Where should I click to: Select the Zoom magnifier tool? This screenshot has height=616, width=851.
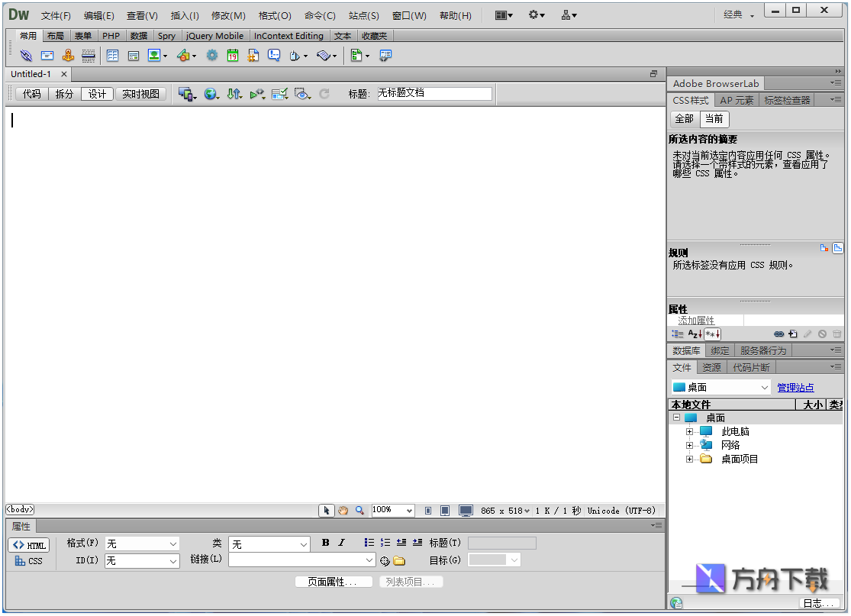pos(359,511)
